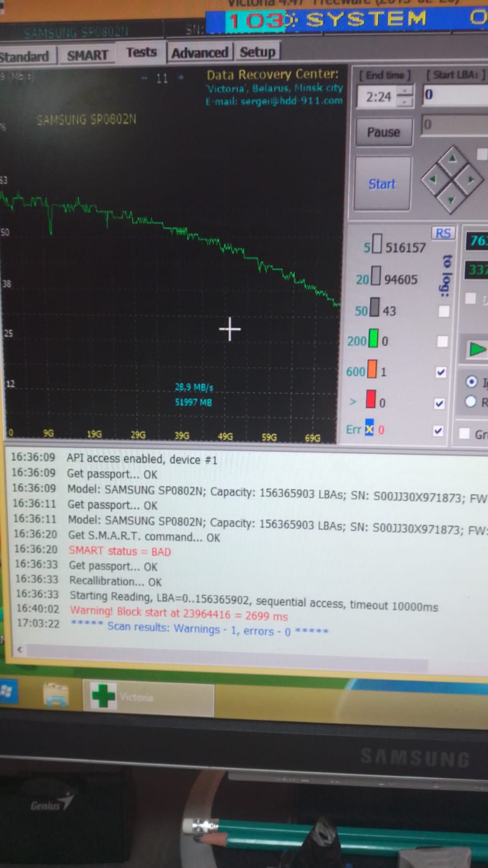Increase End time with spinner up arrow
Viewport: 488px width, 868px height.
[405, 91]
